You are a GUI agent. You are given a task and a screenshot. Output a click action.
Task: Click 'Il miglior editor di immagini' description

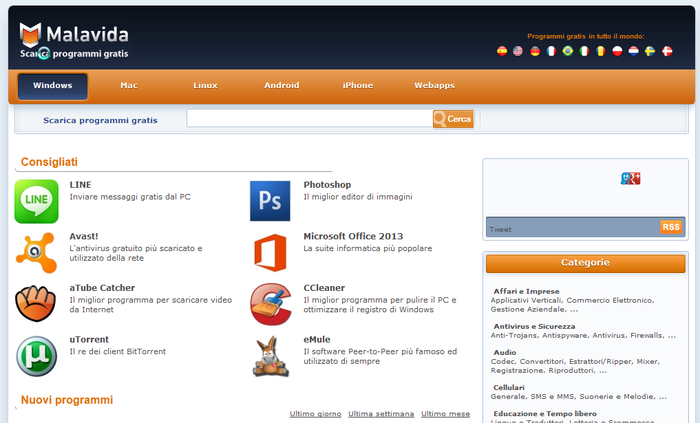(358, 197)
